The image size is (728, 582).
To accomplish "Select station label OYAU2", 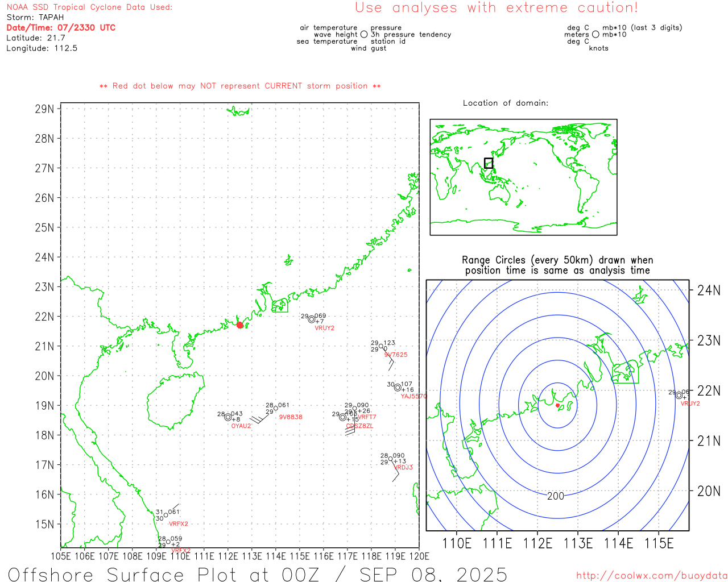I will [x=241, y=426].
